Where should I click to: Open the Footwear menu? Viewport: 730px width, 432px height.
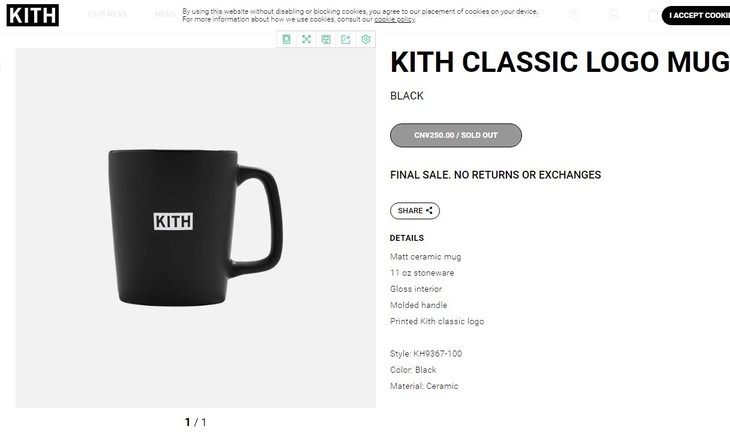[107, 14]
